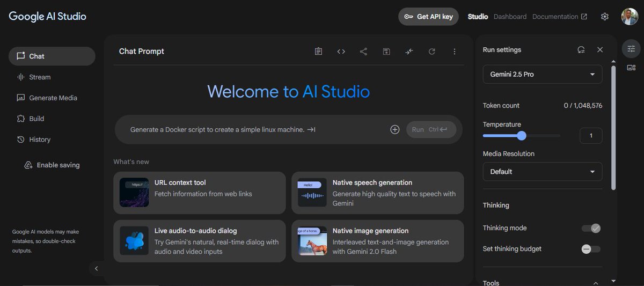
Task: Select Chat in the sidebar
Action: point(52,56)
